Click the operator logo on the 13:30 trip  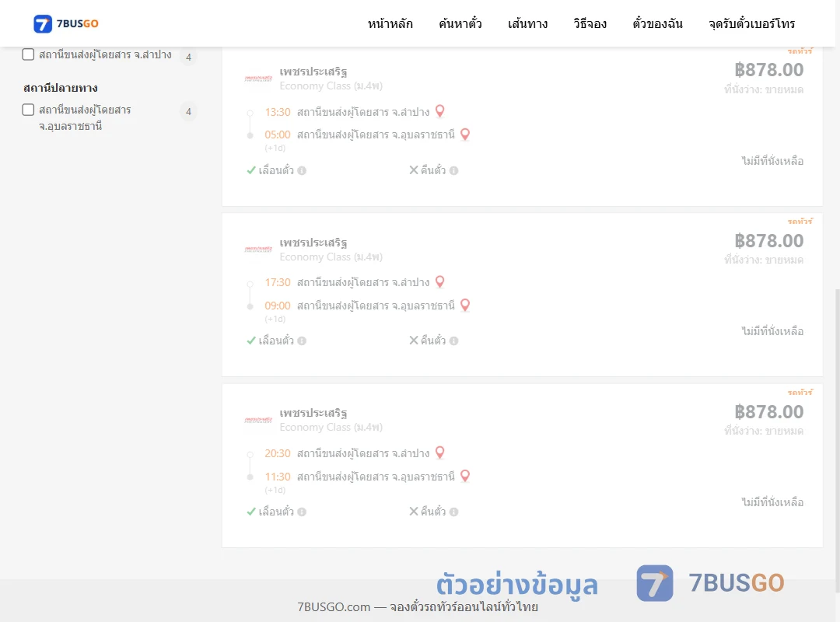click(258, 79)
